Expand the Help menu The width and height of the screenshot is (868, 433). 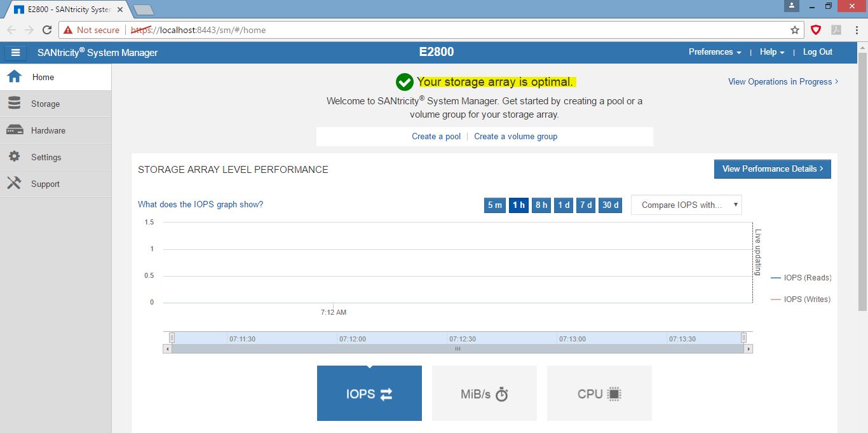[771, 52]
